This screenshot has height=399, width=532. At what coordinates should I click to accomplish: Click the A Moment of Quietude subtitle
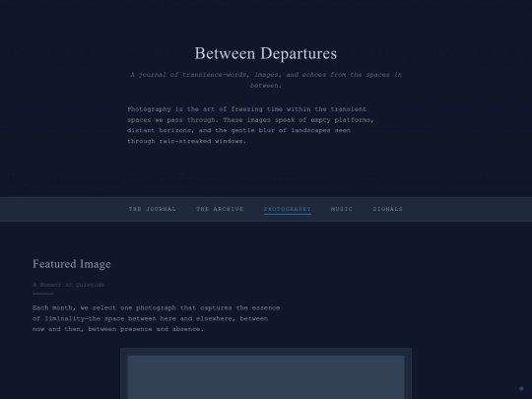click(69, 285)
